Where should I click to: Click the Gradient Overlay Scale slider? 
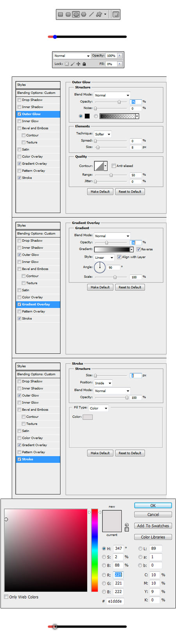click(x=111, y=277)
